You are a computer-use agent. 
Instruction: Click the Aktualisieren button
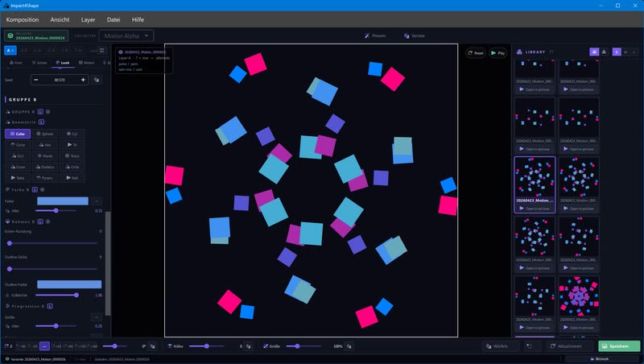click(x=566, y=346)
